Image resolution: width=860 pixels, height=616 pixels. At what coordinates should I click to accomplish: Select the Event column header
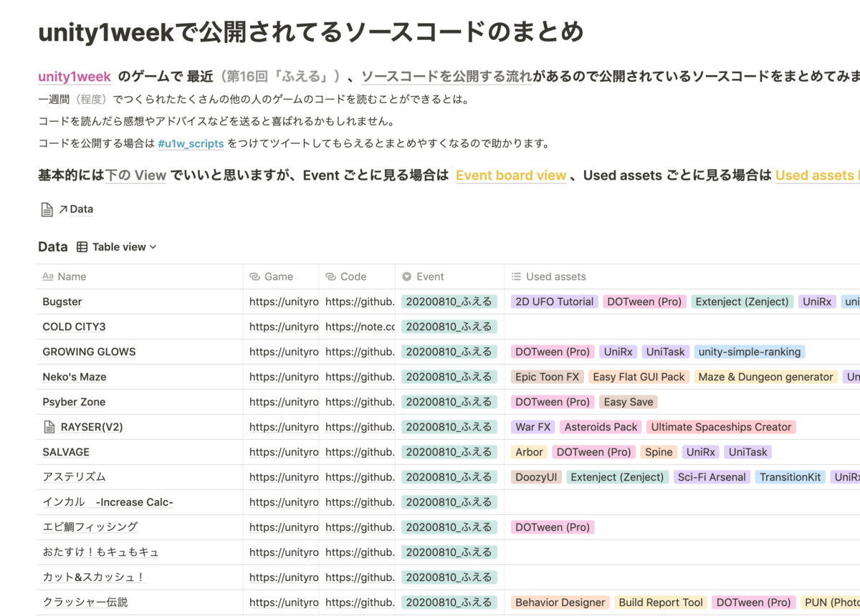[x=449, y=276]
